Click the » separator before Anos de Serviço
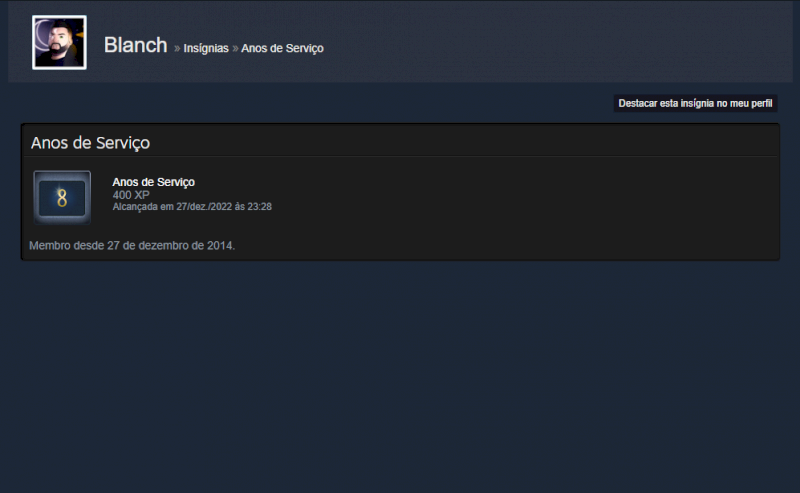 tap(235, 48)
